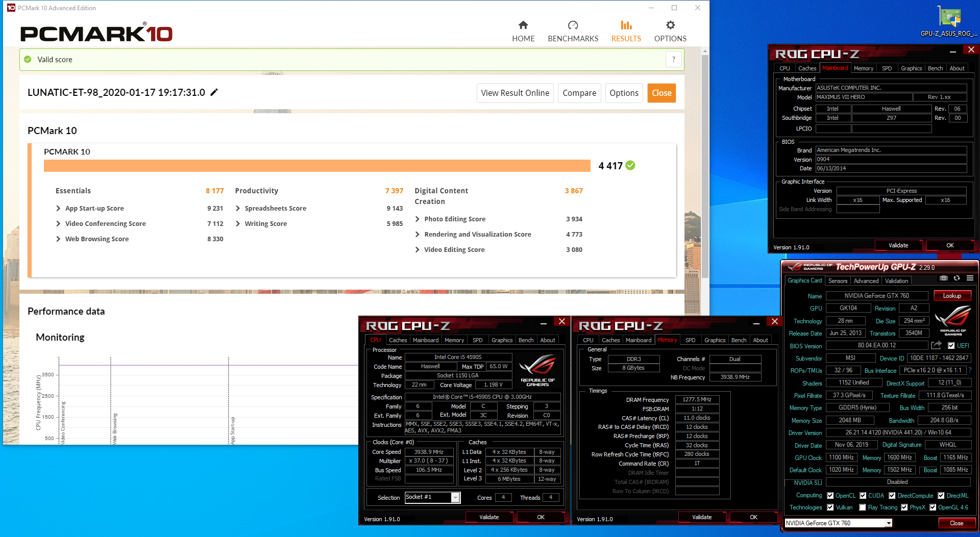Open the RESULTS section in PCMark 10
The height and width of the screenshot is (537, 980).
click(626, 32)
